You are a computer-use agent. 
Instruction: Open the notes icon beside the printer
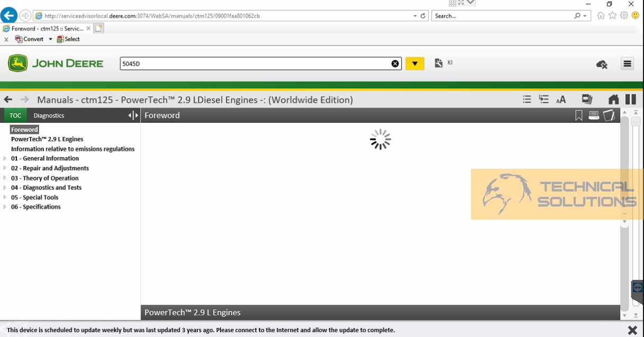point(609,115)
